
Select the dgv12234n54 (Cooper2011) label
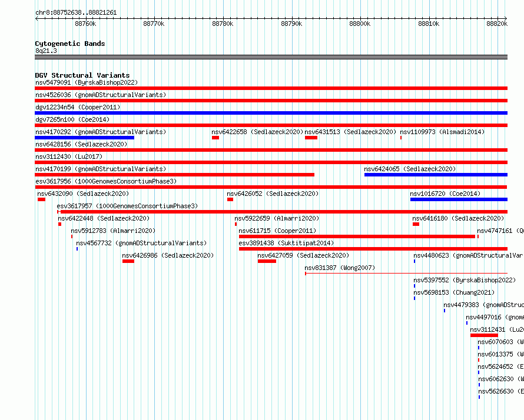(78, 107)
